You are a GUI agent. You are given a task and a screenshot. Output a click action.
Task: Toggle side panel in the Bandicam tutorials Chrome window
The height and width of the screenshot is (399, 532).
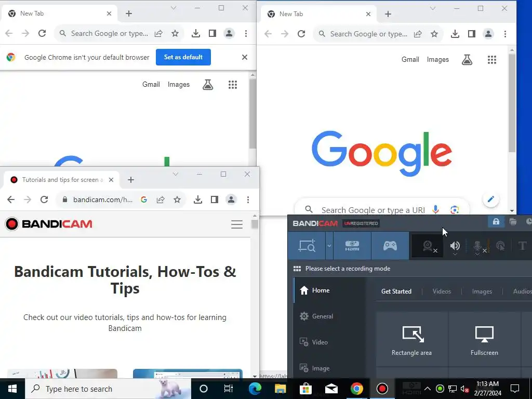pyautogui.click(x=215, y=199)
